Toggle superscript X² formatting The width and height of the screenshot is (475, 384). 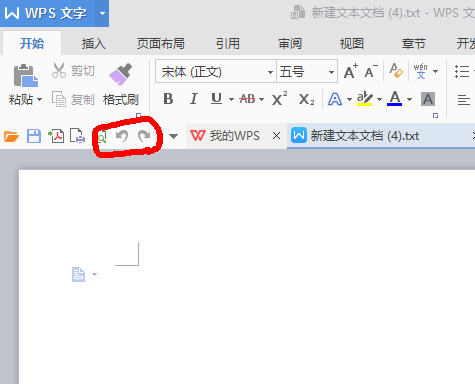coord(279,99)
